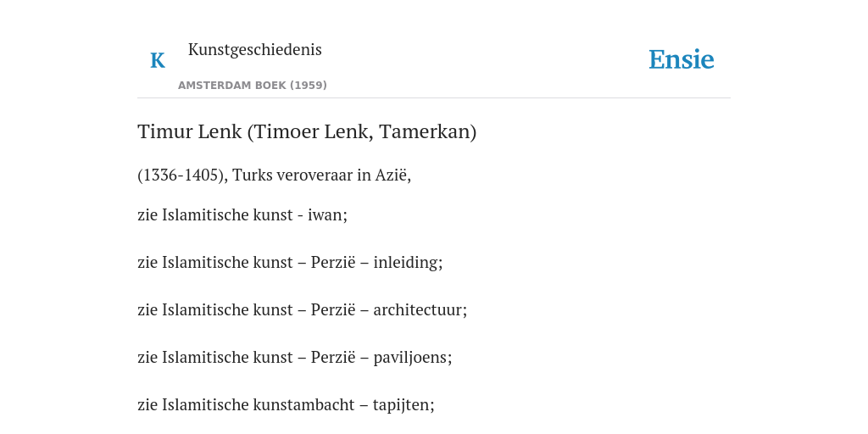Click 'Timur Lenk' at the start of the heading
This screenshot has width=868, height=434.
(190, 131)
